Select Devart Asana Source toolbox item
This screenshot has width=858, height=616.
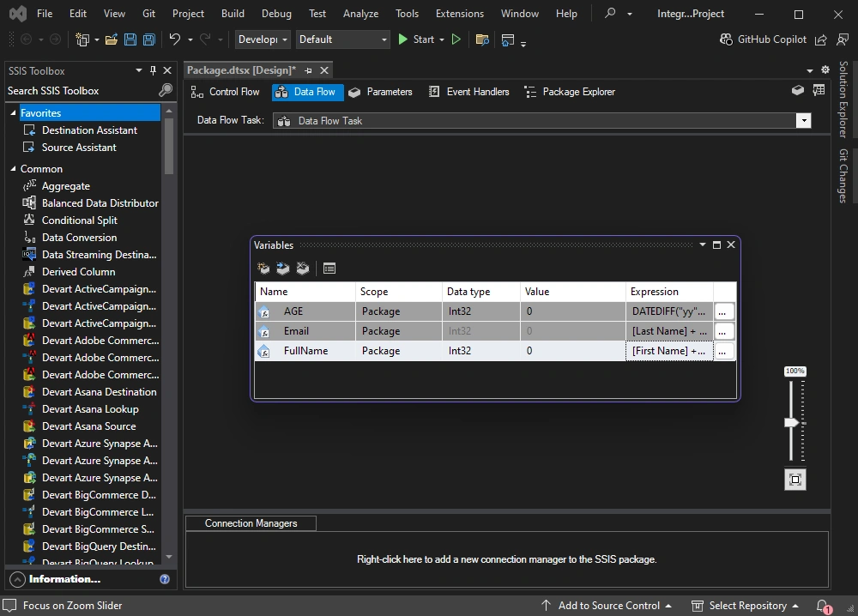[x=88, y=426]
